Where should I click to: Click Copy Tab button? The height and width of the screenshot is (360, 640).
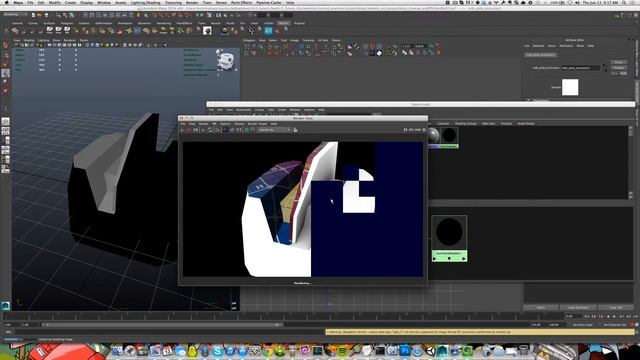click(616, 307)
